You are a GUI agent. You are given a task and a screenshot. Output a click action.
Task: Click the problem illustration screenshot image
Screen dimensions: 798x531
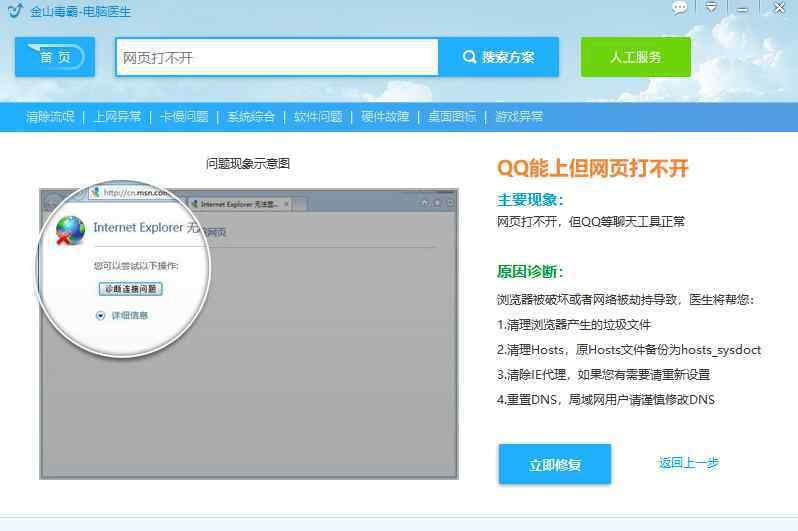[x=249, y=333]
